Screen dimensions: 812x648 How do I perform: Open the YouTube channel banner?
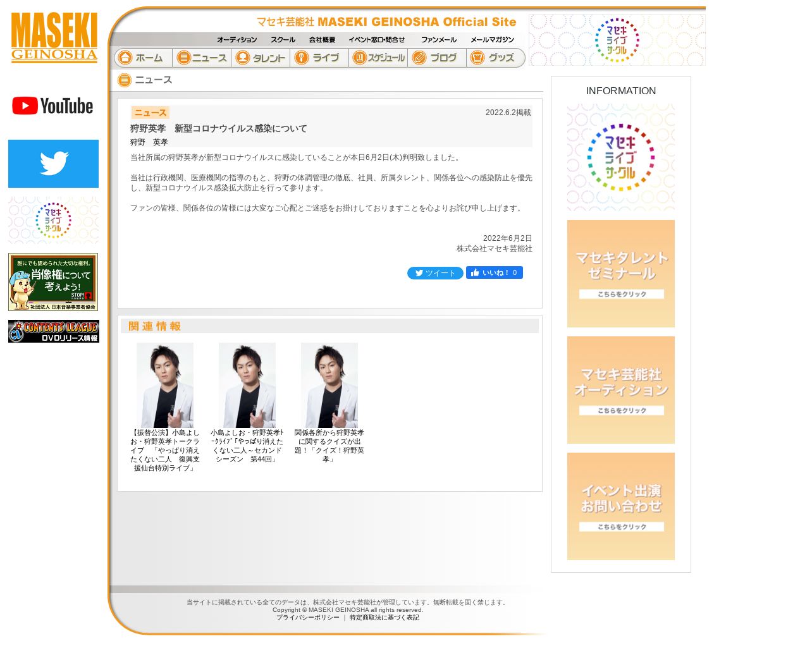click(53, 106)
